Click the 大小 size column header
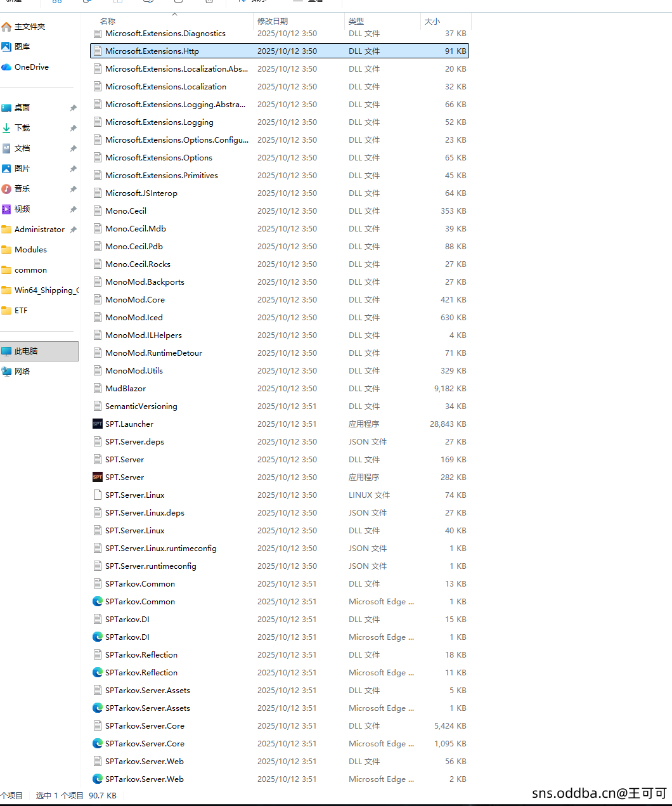The image size is (672, 806). pos(432,22)
